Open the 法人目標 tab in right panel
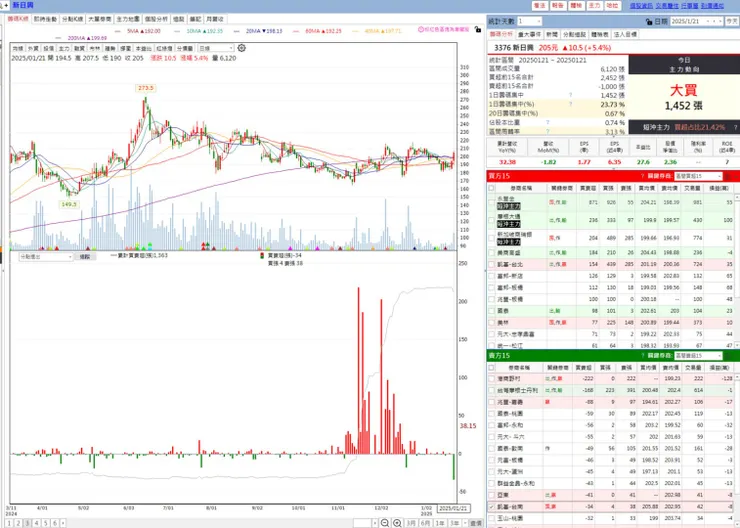Image resolution: width=740 pixels, height=528 pixels. (625, 34)
